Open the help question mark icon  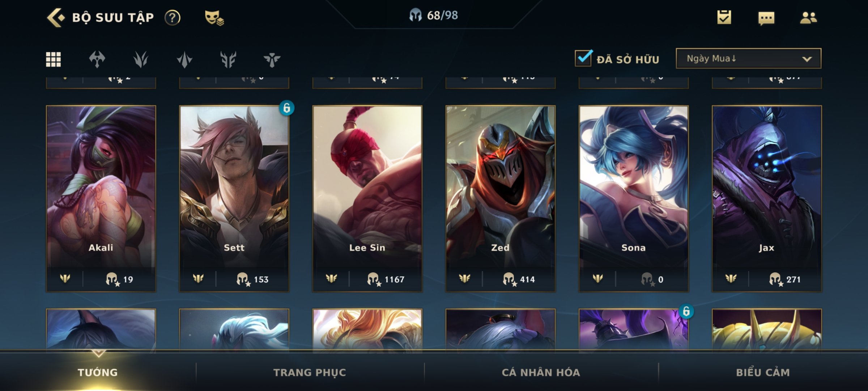(x=172, y=17)
